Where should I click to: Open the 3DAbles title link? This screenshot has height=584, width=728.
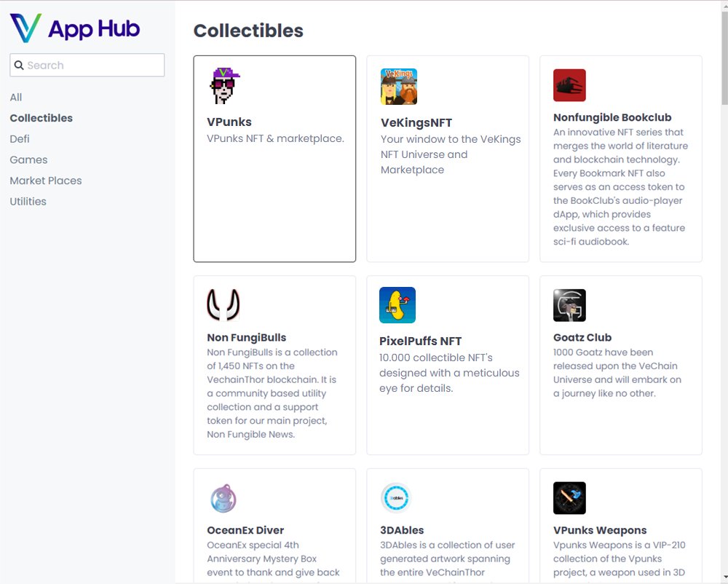[x=402, y=530]
